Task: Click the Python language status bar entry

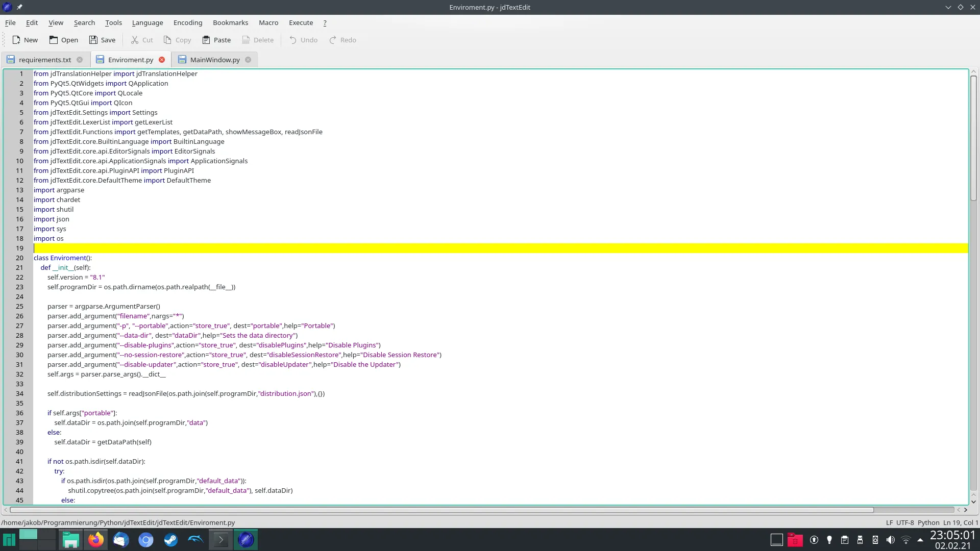Action: point(928,522)
